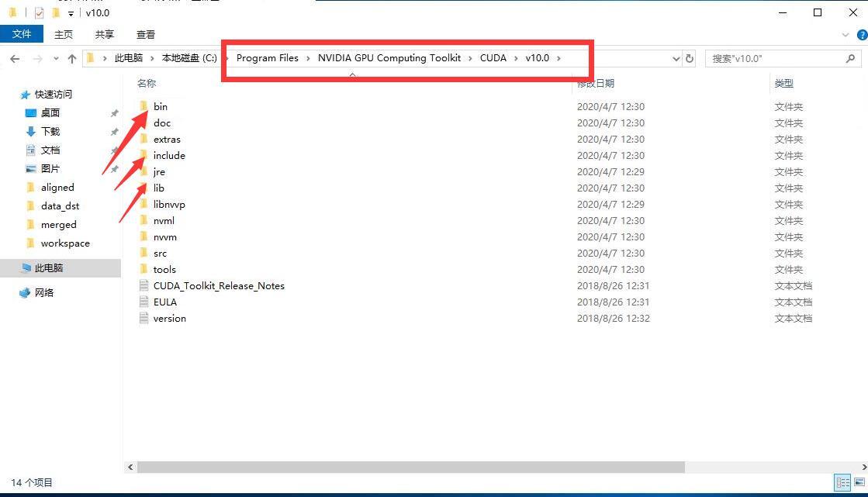This screenshot has height=497, width=868.
Task: Open Explorer help question mark
Action: 862,35
